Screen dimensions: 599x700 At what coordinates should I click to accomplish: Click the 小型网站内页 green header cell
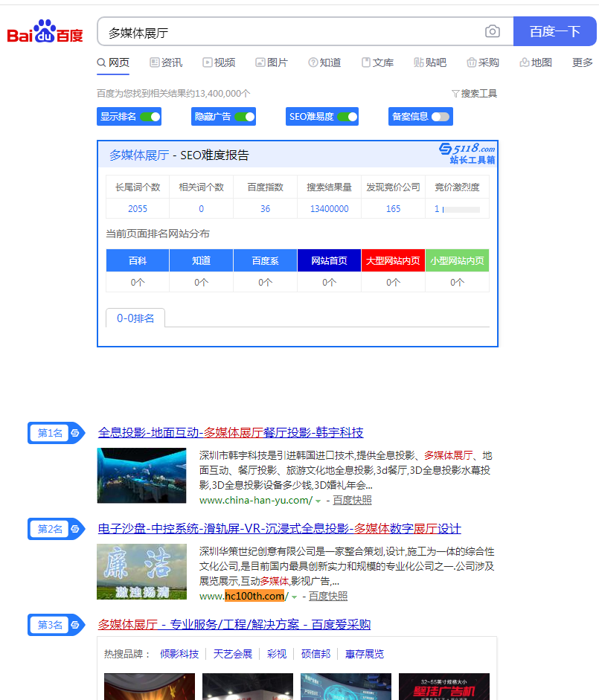pyautogui.click(x=457, y=260)
